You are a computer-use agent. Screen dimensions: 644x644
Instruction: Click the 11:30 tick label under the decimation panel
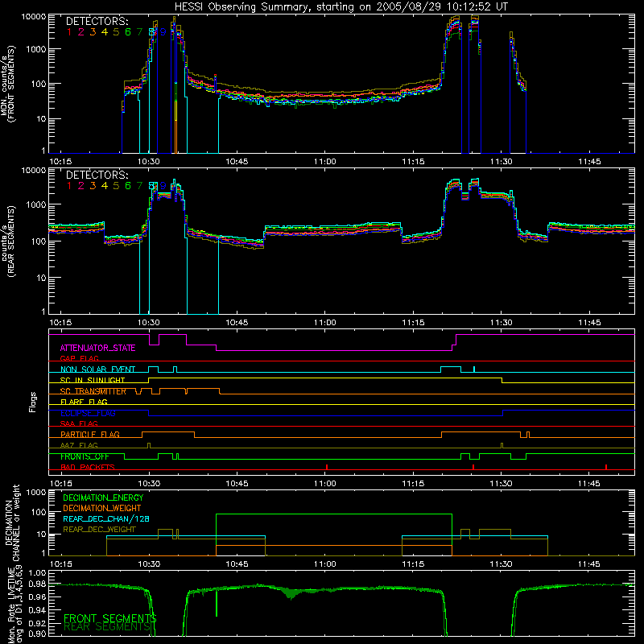[x=501, y=564]
